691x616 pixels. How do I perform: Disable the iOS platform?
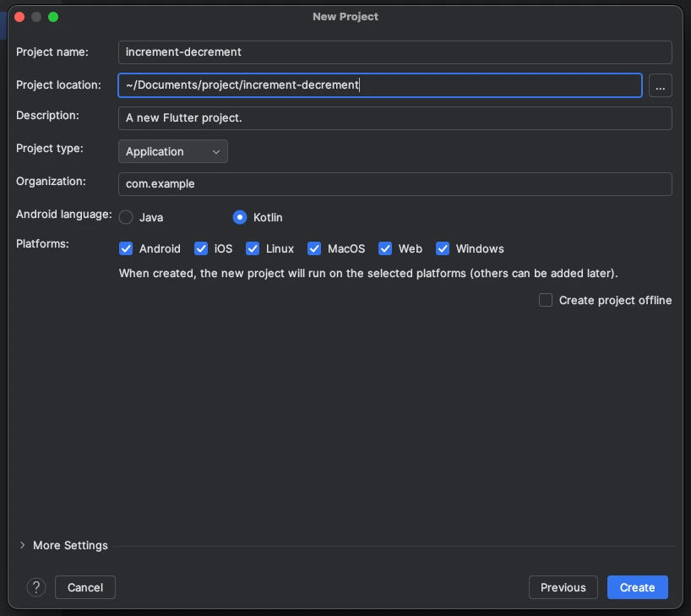click(x=201, y=248)
